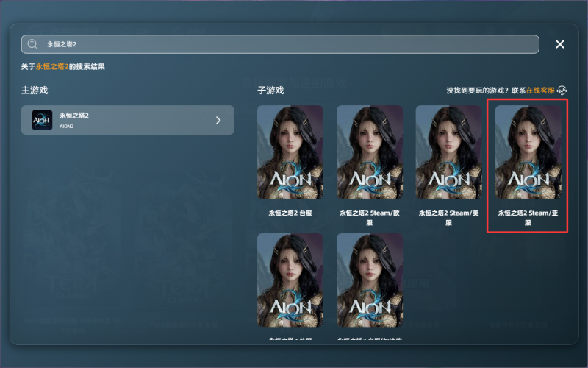The height and width of the screenshot is (368, 588).
Task: Click the AION2 logo icon under 主游戏
Action: pyautogui.click(x=42, y=120)
